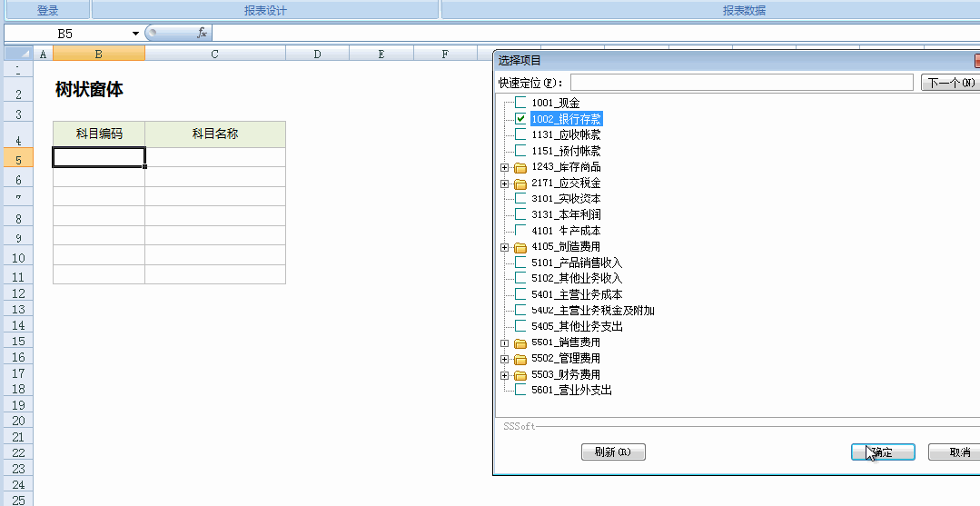Select row 12 header

point(18,293)
